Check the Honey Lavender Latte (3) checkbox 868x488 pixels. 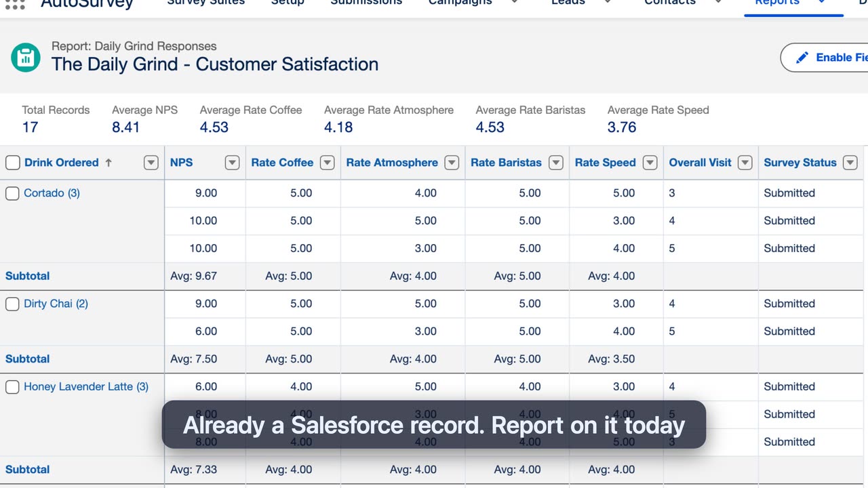(x=12, y=387)
